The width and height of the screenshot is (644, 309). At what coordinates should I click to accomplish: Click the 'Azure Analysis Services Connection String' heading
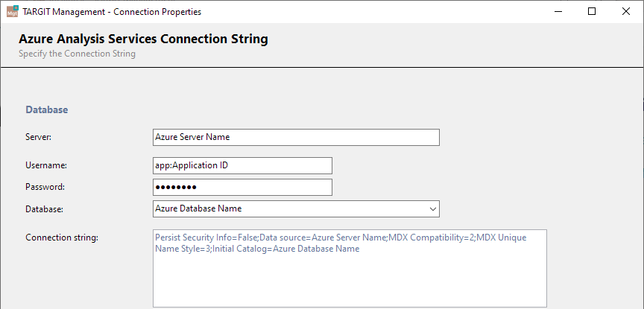143,39
